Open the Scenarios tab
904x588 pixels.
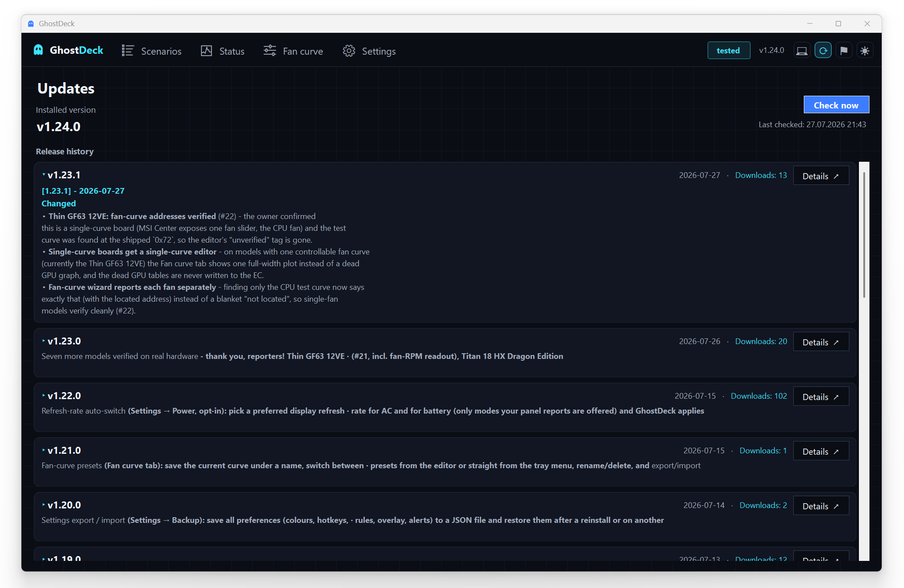pyautogui.click(x=151, y=51)
